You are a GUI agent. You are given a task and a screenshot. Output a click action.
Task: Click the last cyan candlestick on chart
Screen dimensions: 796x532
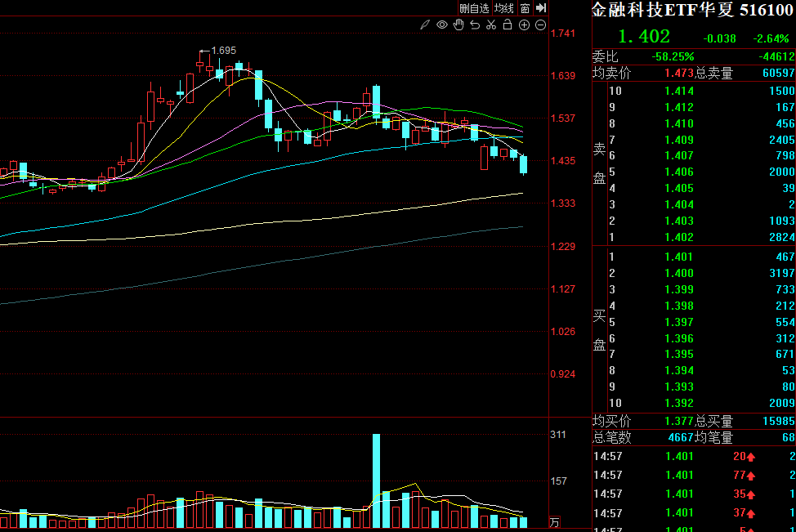pyautogui.click(x=523, y=164)
